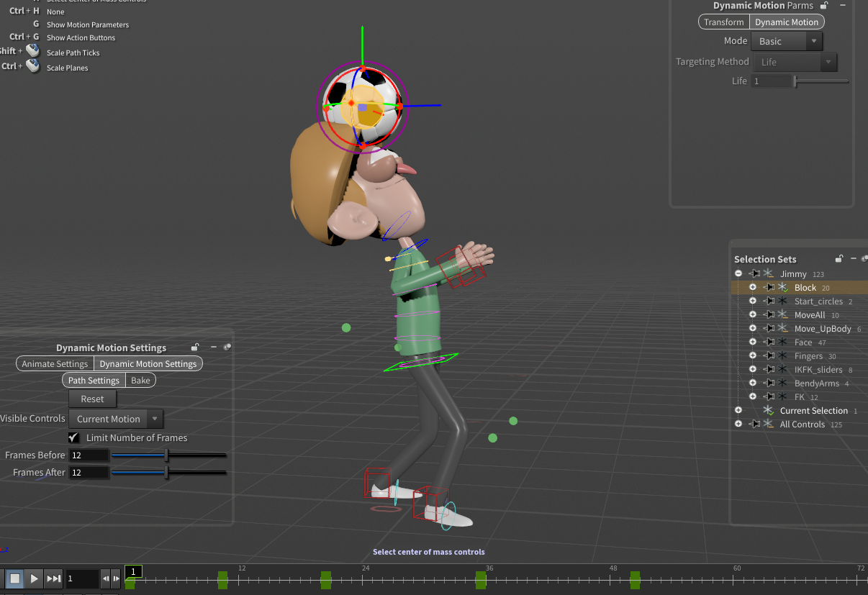This screenshot has height=595, width=868.
Task: Open Visible Controls dropdown showing Current Motion
Action: pyautogui.click(x=116, y=419)
